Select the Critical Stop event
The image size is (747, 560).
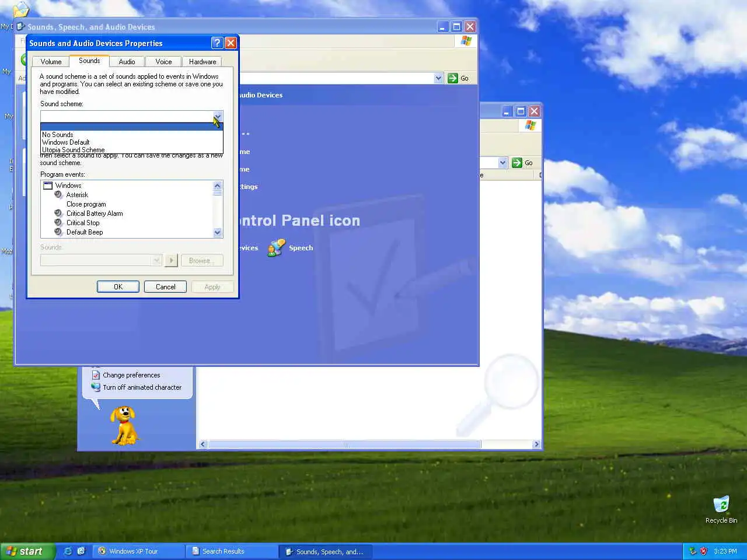tap(83, 223)
